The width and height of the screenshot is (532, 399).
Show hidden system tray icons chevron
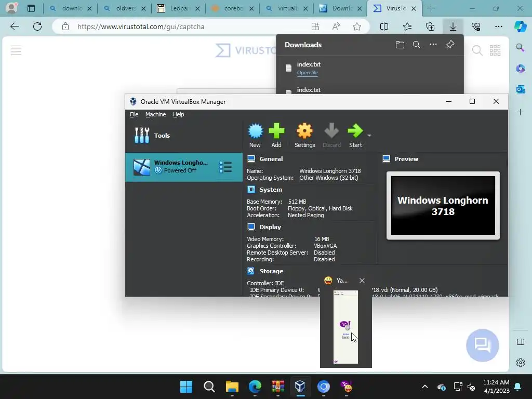coord(425,387)
